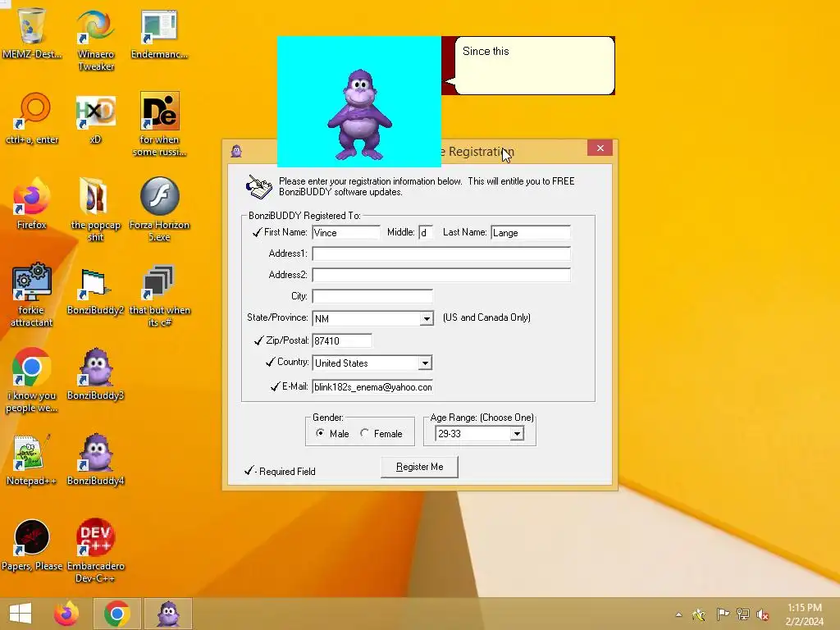This screenshot has width=840, height=630.
Task: Click the City input field
Action: coord(372,296)
